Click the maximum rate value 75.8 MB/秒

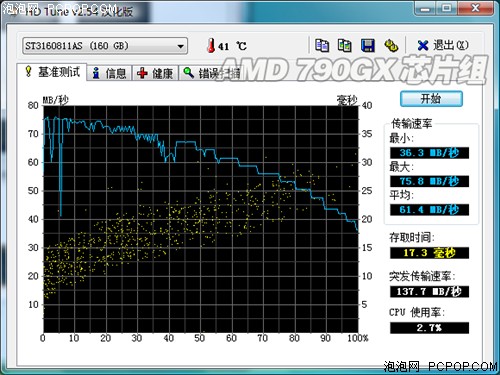pyautogui.click(x=429, y=181)
